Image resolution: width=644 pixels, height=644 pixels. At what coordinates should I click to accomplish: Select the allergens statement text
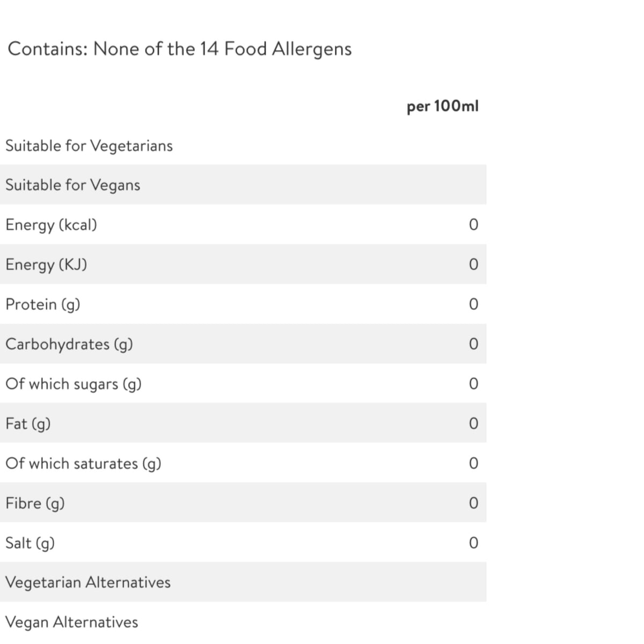coord(180,49)
